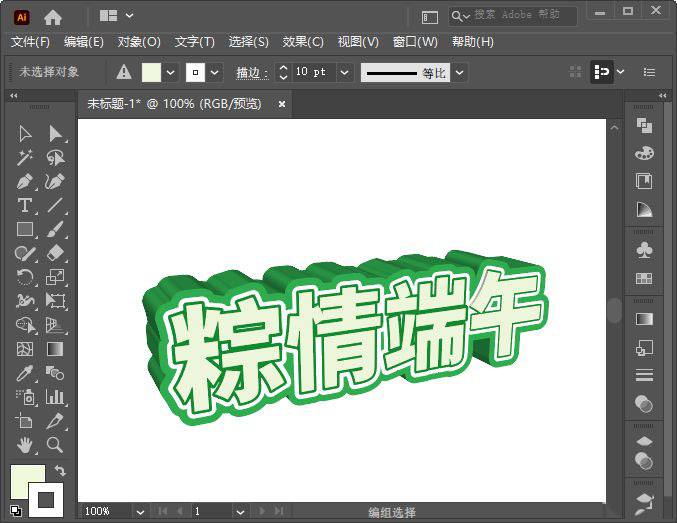Image resolution: width=677 pixels, height=523 pixels.
Task: Click the stroke swatch in control bar
Action: (x=195, y=72)
